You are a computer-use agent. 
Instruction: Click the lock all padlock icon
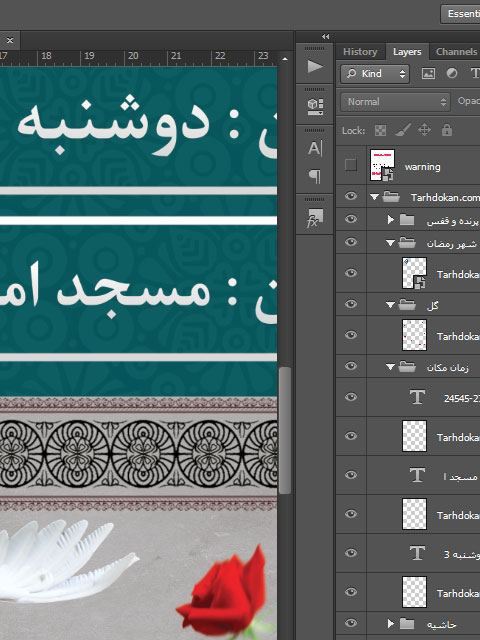pos(447,130)
